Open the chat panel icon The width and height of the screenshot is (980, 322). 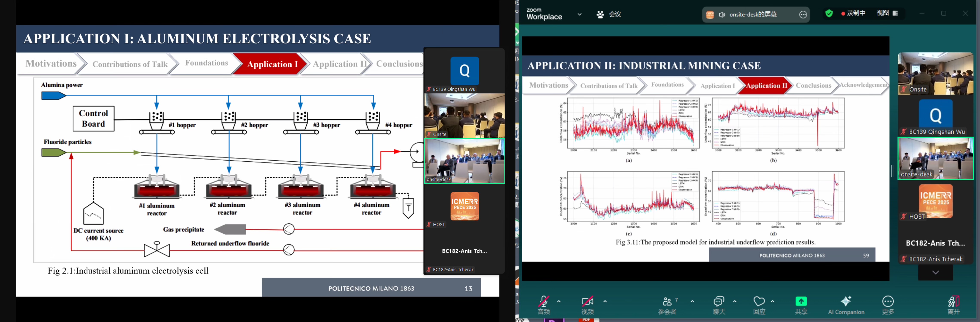tap(719, 302)
